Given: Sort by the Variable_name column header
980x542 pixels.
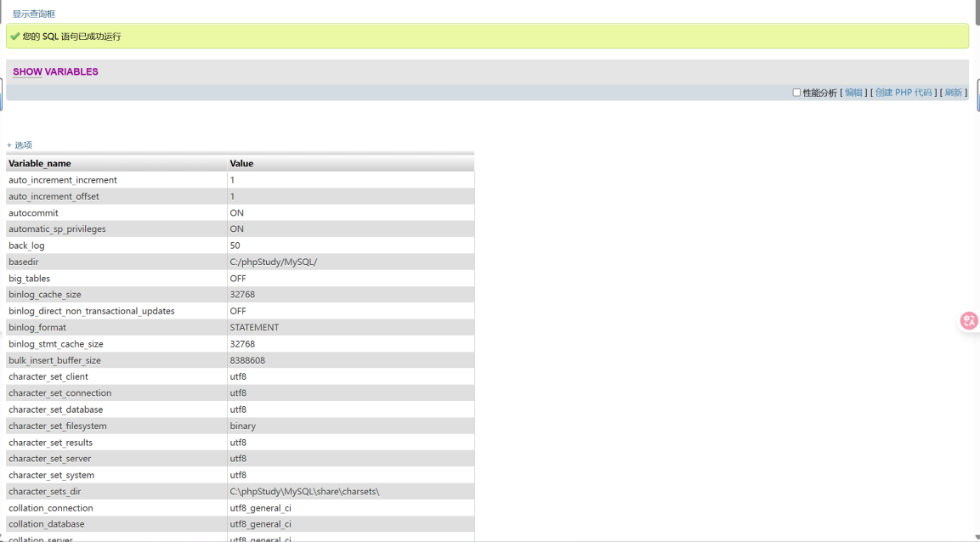Looking at the screenshot, I should pyautogui.click(x=40, y=163).
